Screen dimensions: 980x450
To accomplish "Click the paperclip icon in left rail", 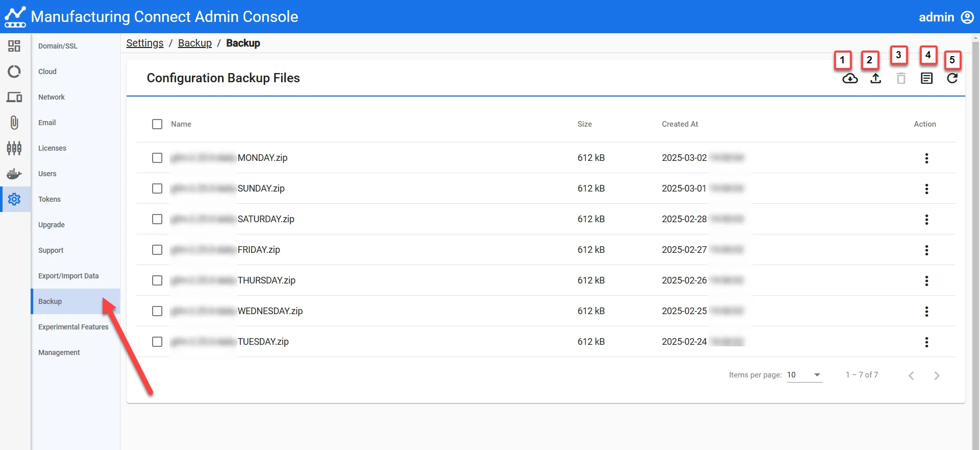I will pos(14,123).
